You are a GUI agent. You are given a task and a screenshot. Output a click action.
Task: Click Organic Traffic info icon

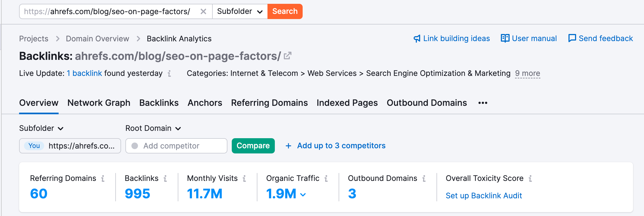coord(326,178)
